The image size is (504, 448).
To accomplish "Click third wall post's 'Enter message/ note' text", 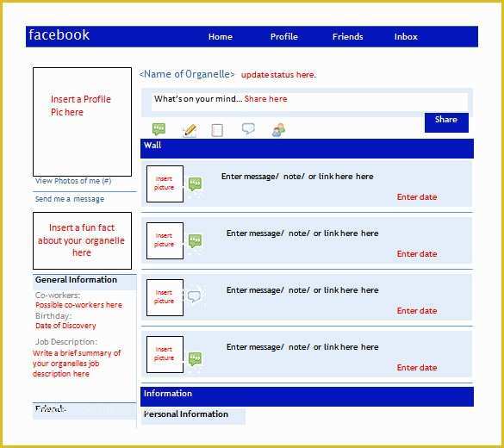I will tap(302, 290).
